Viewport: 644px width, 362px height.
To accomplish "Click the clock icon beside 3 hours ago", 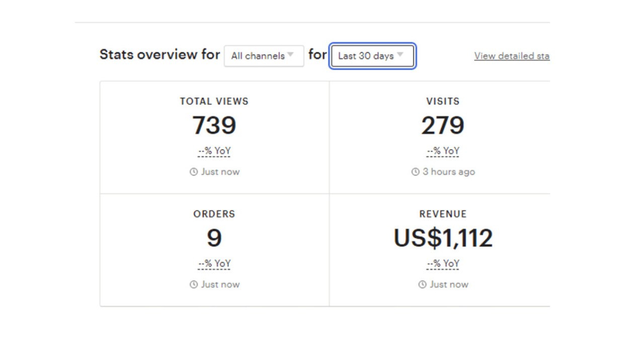I will pos(415,172).
